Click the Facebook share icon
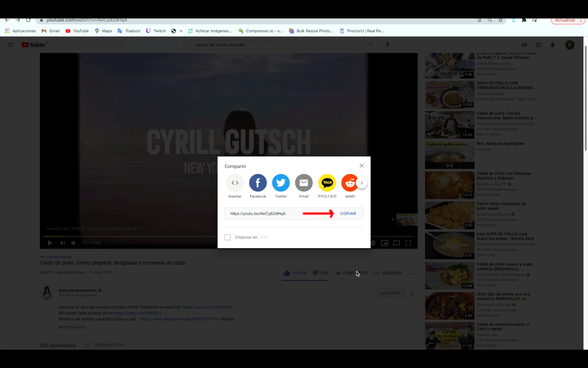The image size is (588, 368). tap(258, 182)
